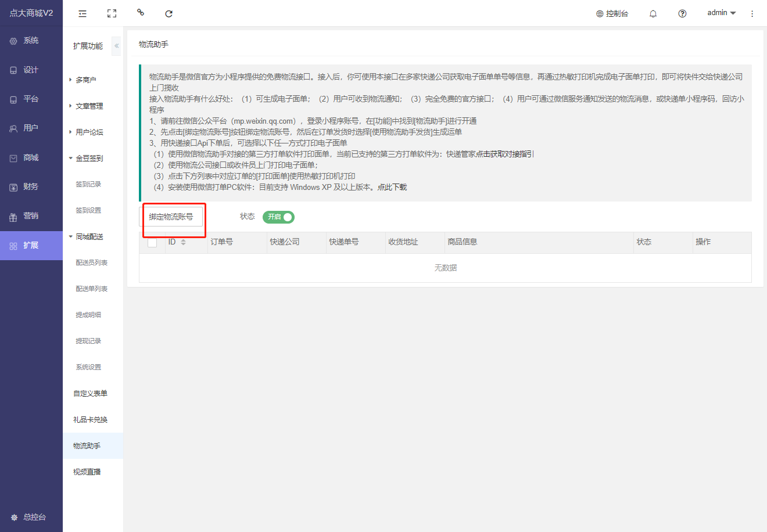This screenshot has height=532, width=767.
Task: Click the 点大商城V2 logo title
Action: coord(31,13)
